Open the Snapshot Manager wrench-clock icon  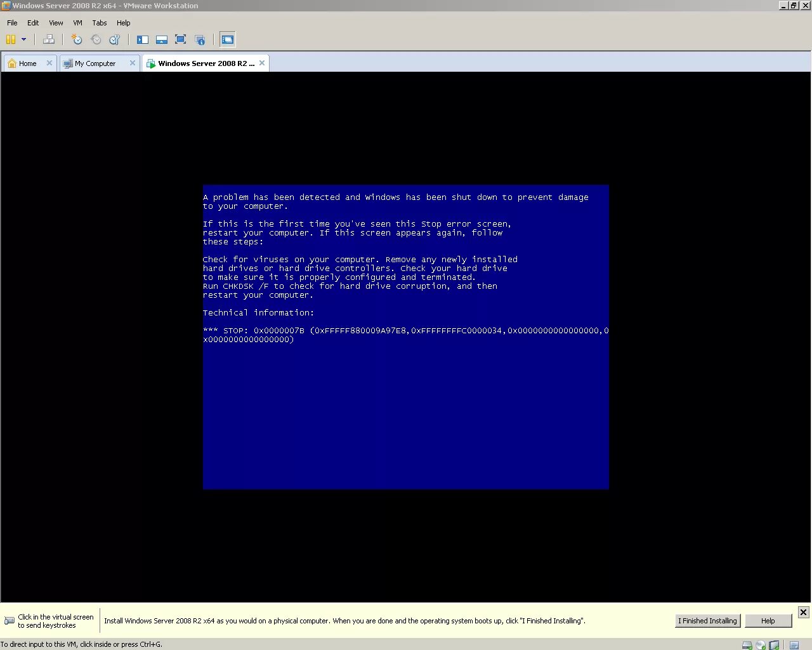pos(115,39)
